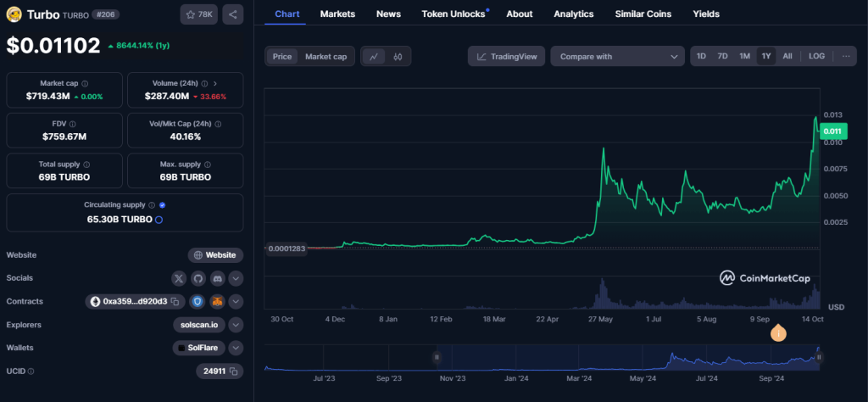Open the SolFlare wallet link
868x402 pixels.
198,348
